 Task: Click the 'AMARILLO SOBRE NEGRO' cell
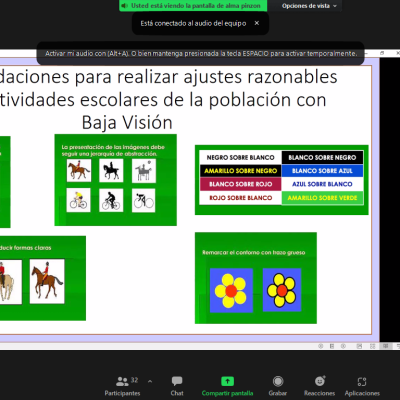point(240,171)
